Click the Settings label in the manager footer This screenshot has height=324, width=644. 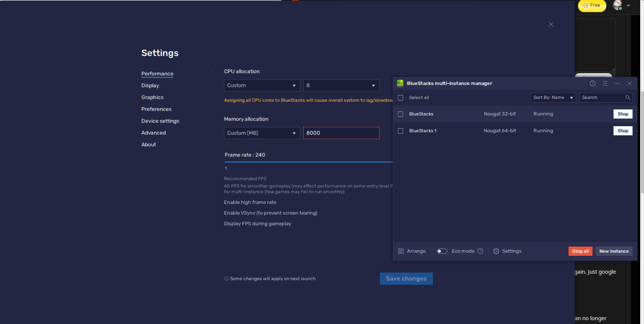click(x=512, y=251)
